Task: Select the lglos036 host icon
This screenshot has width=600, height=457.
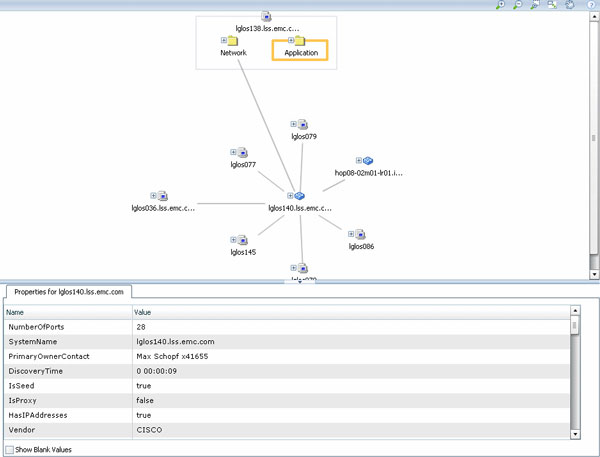Action: tap(163, 196)
